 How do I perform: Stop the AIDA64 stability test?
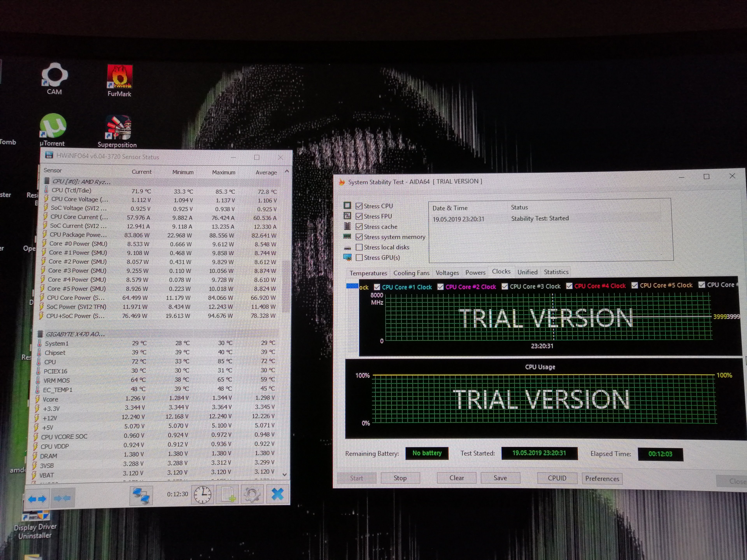click(400, 478)
